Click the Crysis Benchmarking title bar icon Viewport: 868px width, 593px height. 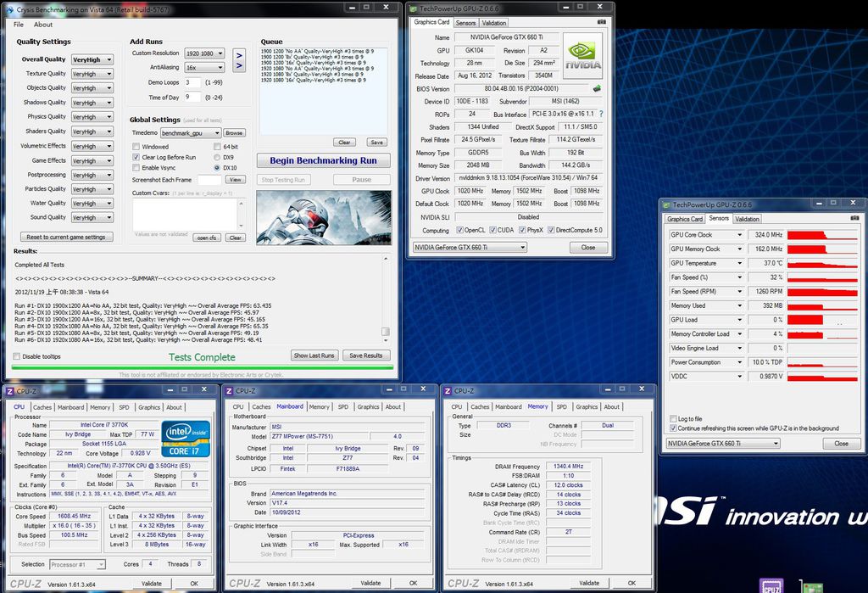(x=10, y=10)
